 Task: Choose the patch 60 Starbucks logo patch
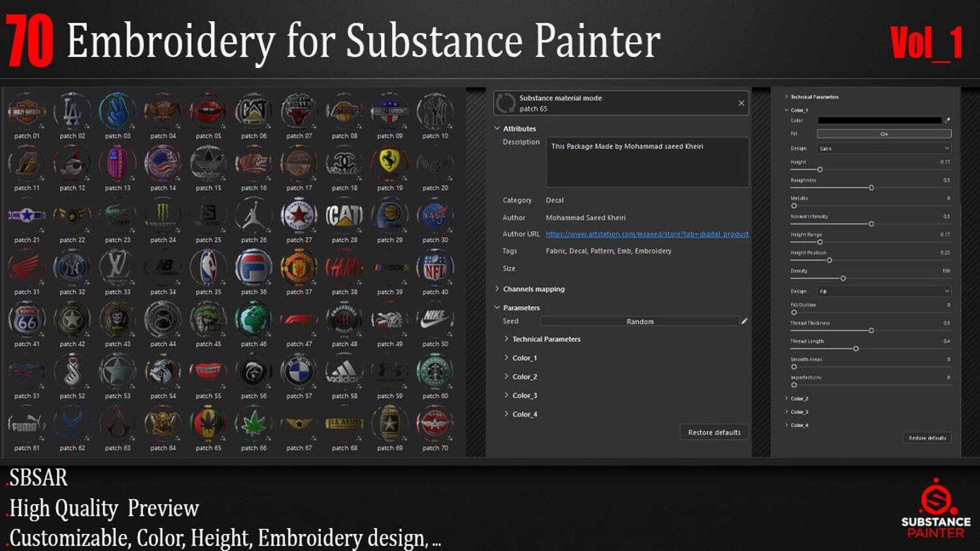pyautogui.click(x=435, y=371)
